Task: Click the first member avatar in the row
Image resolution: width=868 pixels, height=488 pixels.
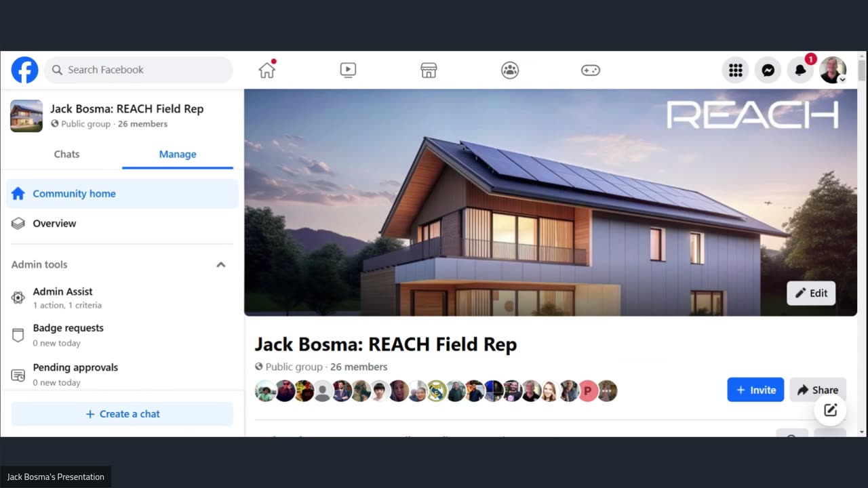Action: click(265, 391)
